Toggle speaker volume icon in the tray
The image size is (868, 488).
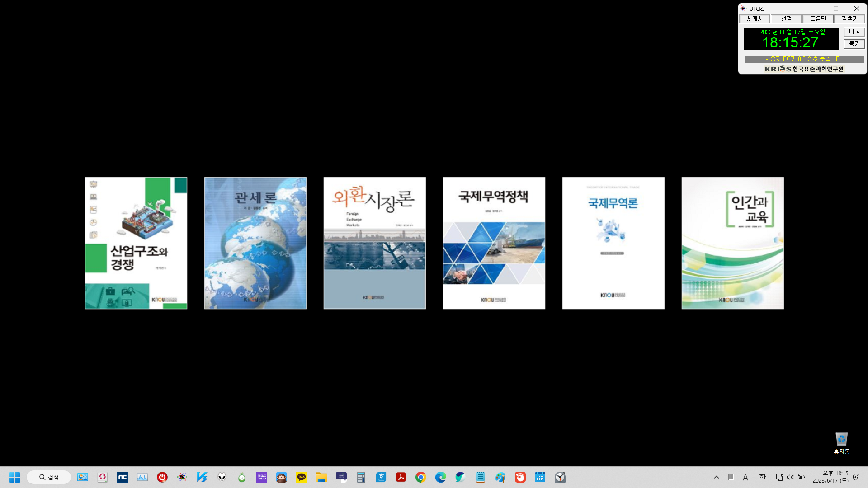pos(790,477)
